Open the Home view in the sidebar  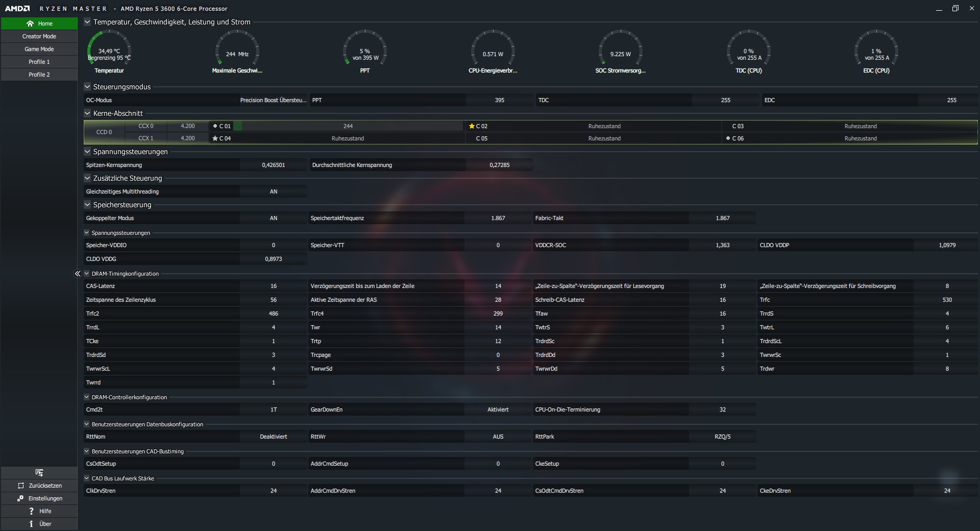point(39,23)
